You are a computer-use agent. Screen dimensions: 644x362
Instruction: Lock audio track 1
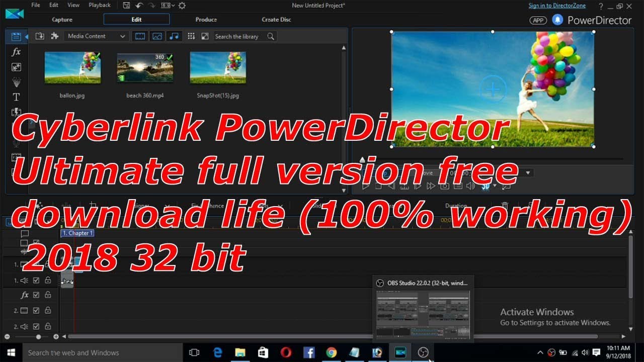click(x=48, y=280)
